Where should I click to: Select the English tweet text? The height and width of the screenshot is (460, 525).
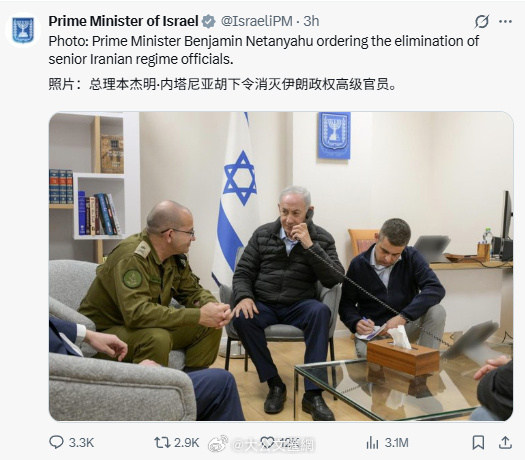[x=264, y=50]
